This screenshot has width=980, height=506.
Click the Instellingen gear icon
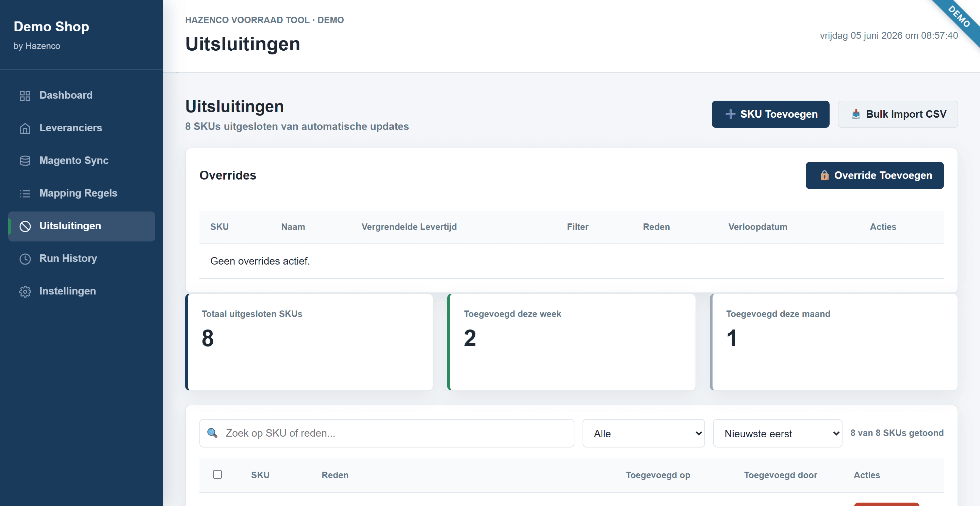point(25,291)
